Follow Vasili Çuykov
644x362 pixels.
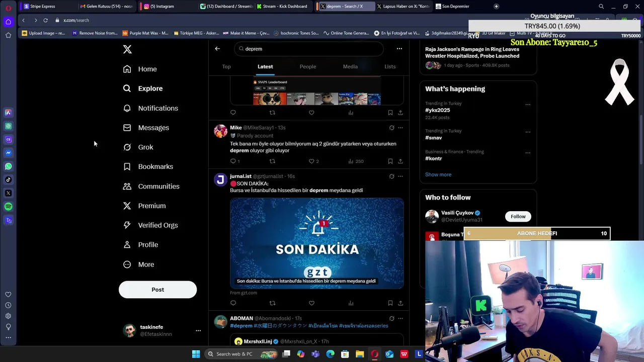coord(518,217)
